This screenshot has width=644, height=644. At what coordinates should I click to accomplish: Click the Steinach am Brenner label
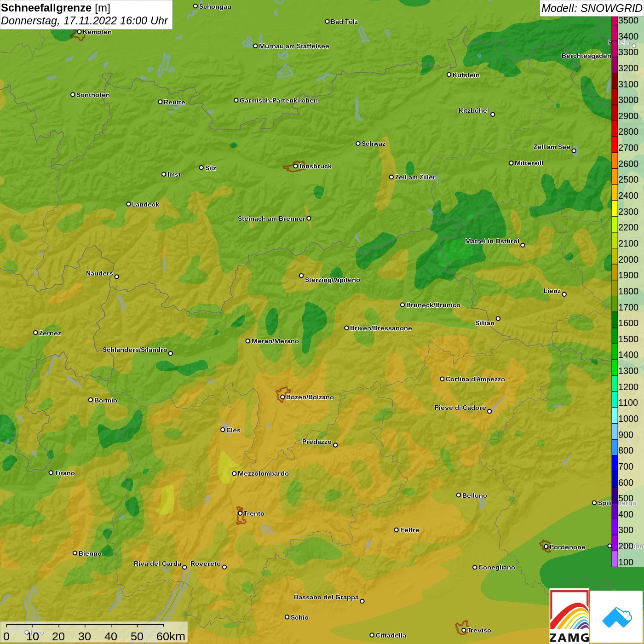pyautogui.click(x=271, y=218)
